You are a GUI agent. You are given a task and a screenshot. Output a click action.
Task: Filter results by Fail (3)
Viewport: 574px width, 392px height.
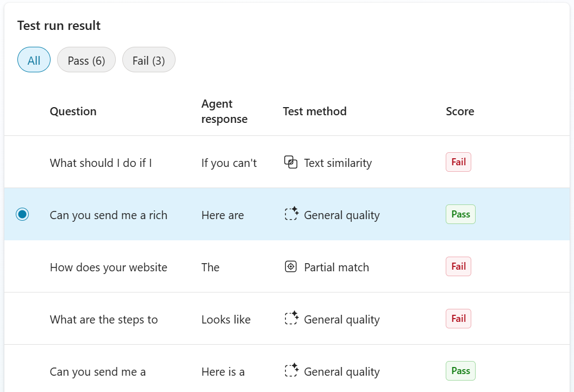tap(148, 60)
